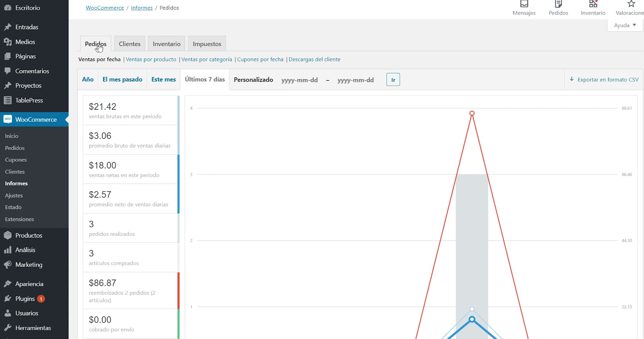644x339 pixels.
Task: Click the Comentarios speech bubble icon
Action: click(x=7, y=71)
